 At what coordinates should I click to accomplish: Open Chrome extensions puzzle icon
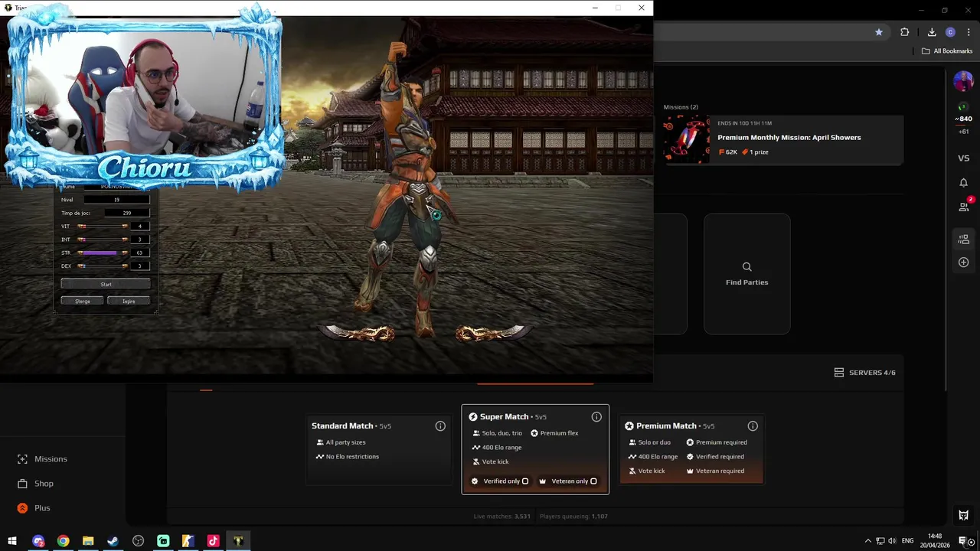[905, 32]
